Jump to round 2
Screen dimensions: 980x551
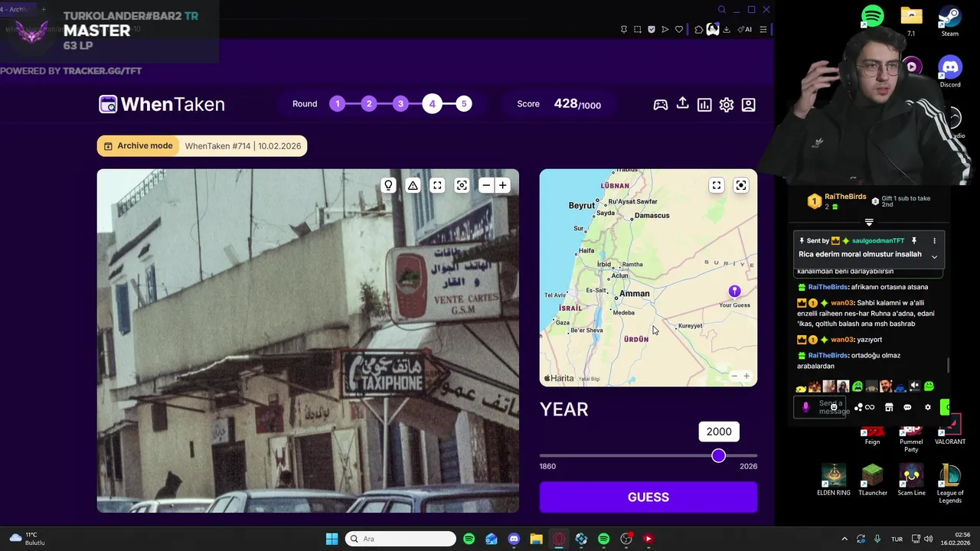[369, 104]
